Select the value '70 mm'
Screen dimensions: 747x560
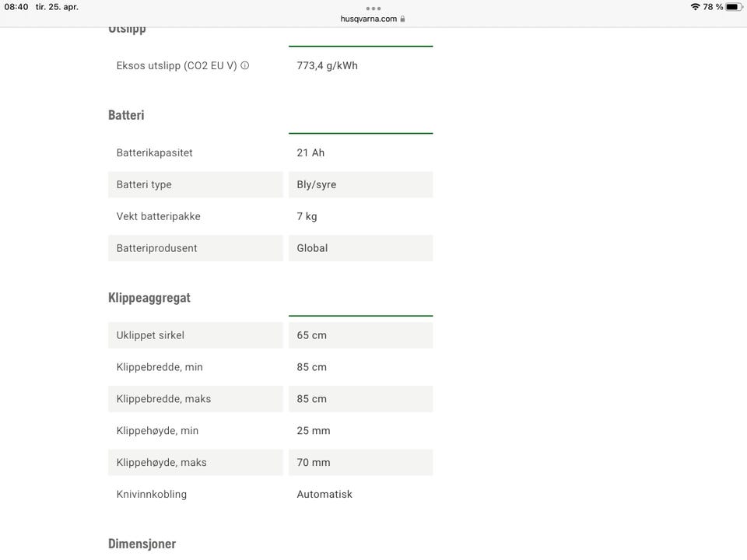click(314, 462)
